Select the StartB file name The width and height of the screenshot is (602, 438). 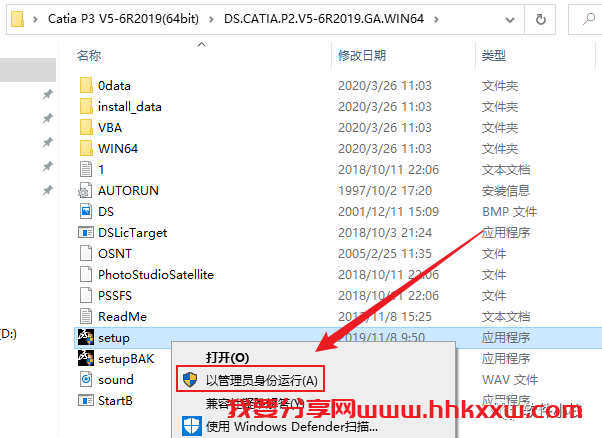[115, 401]
